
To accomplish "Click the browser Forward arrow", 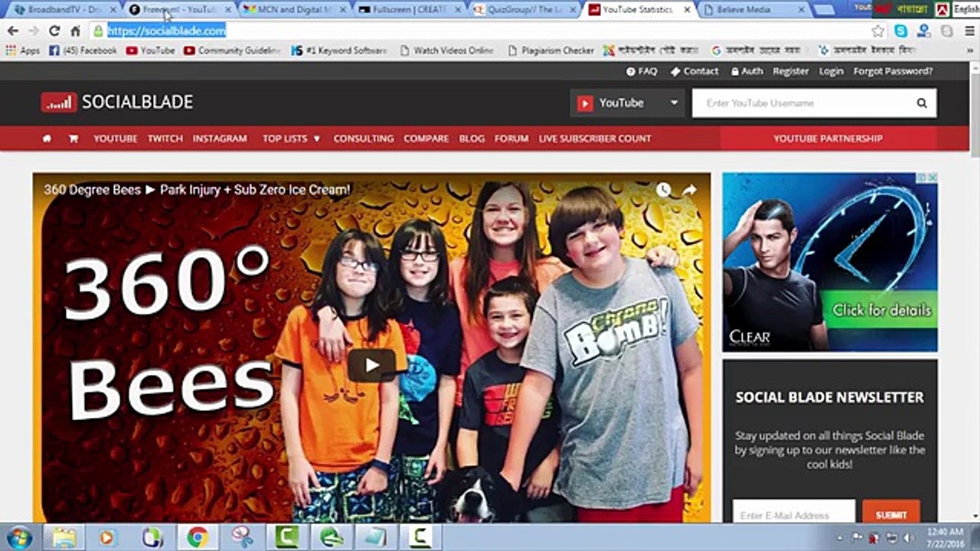I will click(33, 31).
